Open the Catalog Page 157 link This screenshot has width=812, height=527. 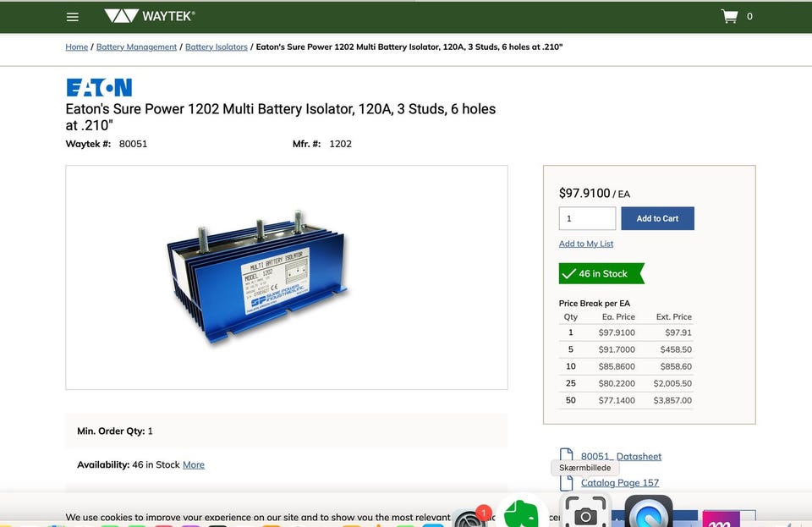tap(620, 482)
